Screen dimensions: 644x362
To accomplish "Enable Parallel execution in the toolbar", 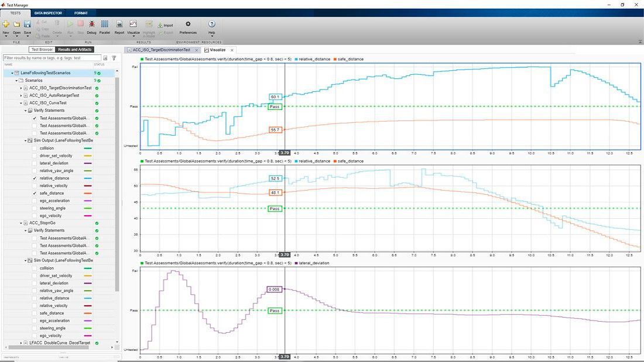I will 105,25.
